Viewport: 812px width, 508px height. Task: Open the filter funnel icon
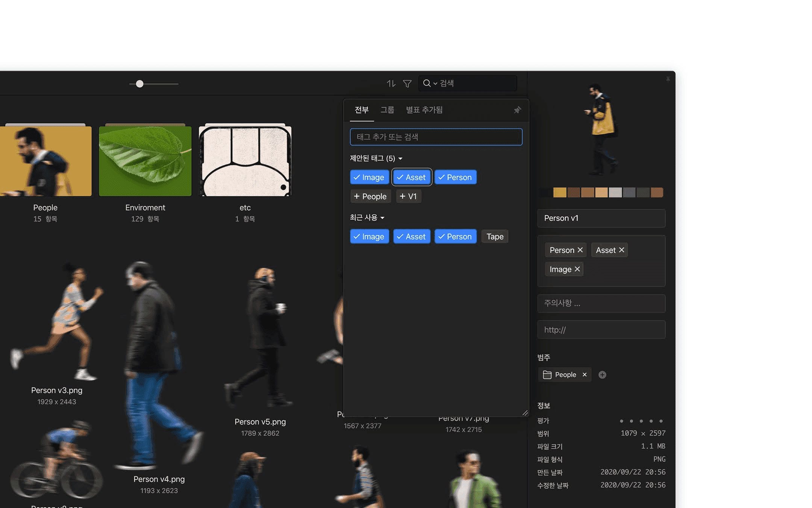click(x=407, y=83)
